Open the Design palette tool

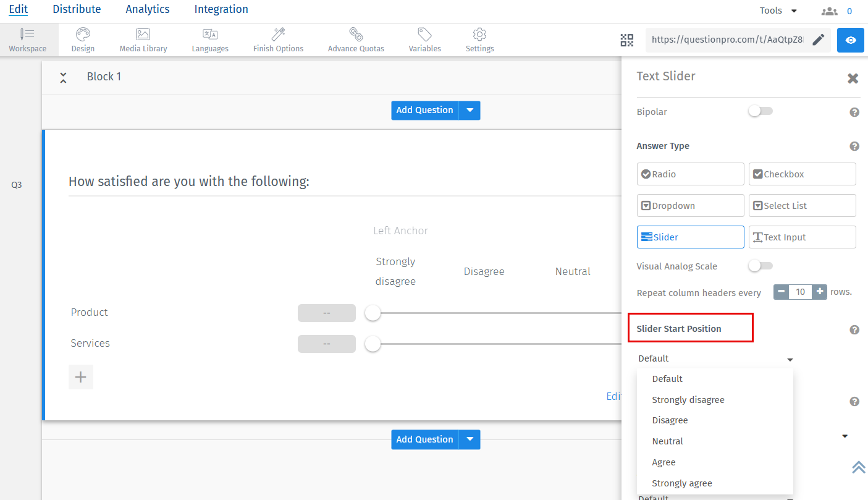[x=83, y=40]
